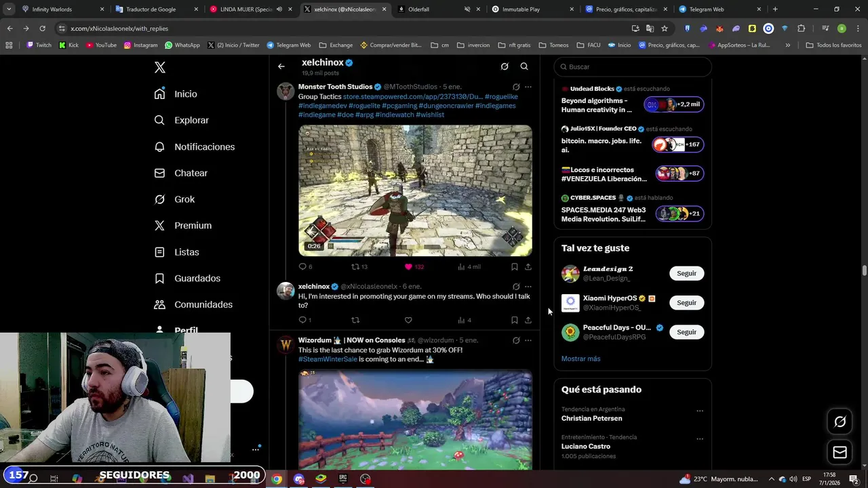Screen dimensions: 868x488
Task: Open options for Luciano Castro trend
Action: [x=700, y=439]
